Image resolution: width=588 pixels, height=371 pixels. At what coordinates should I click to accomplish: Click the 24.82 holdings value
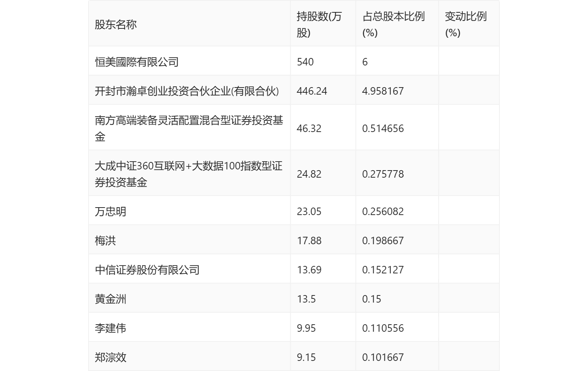[309, 174]
